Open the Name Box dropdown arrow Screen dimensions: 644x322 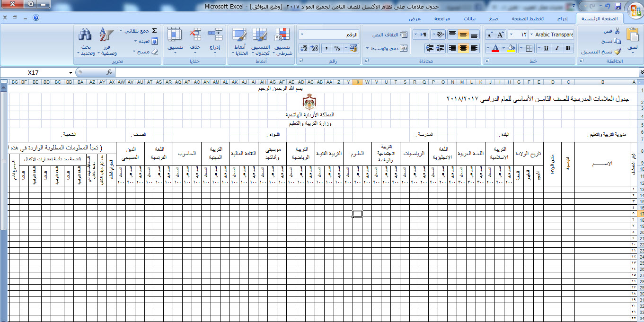(71, 72)
